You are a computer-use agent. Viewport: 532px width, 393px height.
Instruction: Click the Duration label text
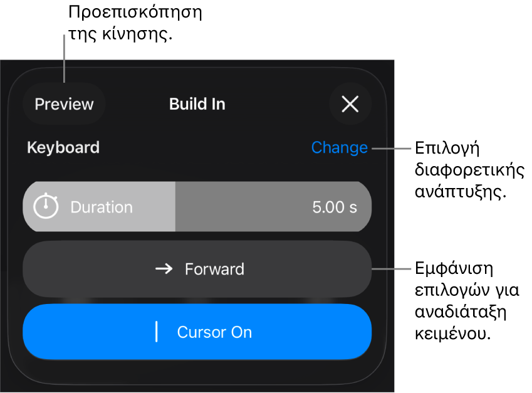pos(102,207)
